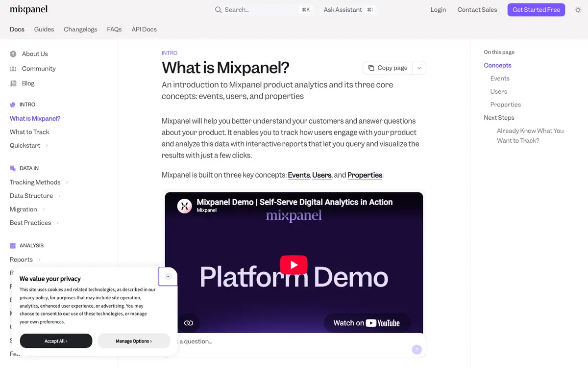588x368 pixels.
Task: Click the Mixpanel logo
Action: click(x=28, y=9)
